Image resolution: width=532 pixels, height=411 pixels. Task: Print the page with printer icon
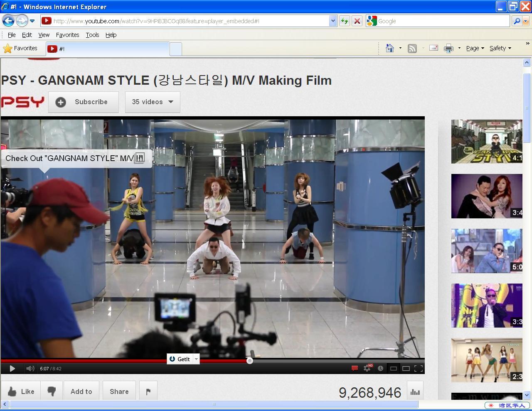[448, 49]
